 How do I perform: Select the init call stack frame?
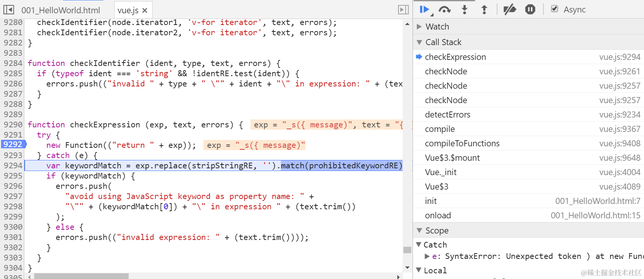tap(528, 201)
